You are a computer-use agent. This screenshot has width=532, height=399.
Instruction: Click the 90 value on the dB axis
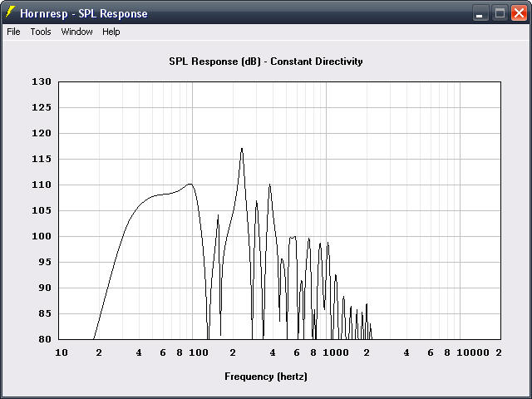44,288
